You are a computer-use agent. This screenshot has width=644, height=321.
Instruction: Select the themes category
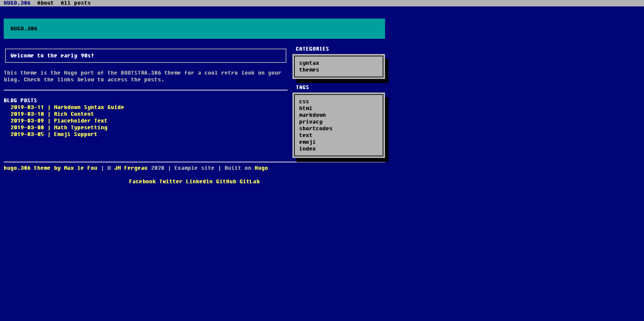tap(309, 70)
